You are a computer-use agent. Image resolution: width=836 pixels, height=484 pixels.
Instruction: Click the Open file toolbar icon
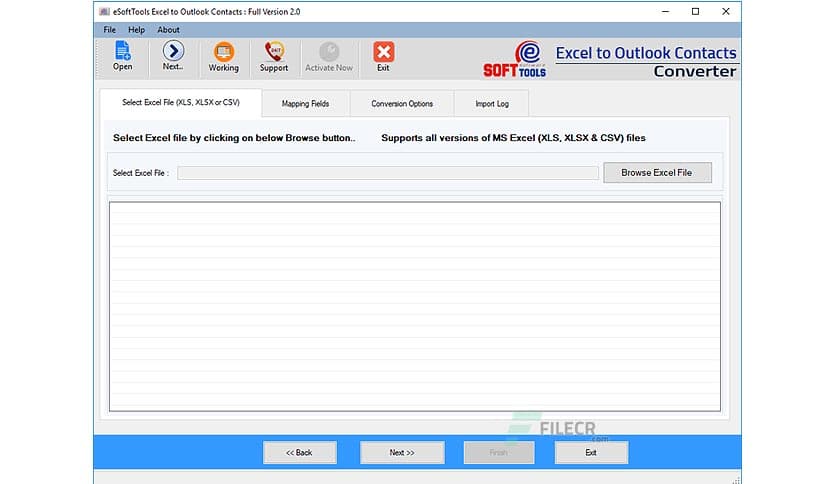(122, 56)
